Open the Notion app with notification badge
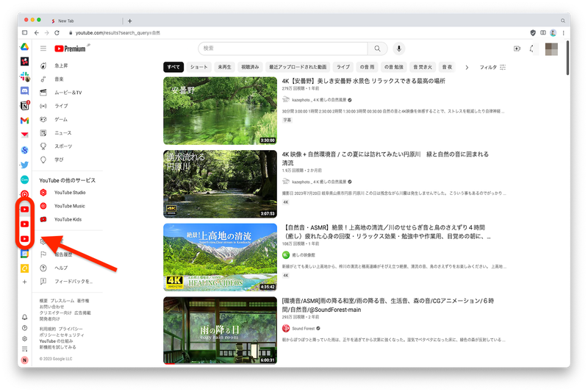The height and width of the screenshot is (392, 588). pos(24,106)
